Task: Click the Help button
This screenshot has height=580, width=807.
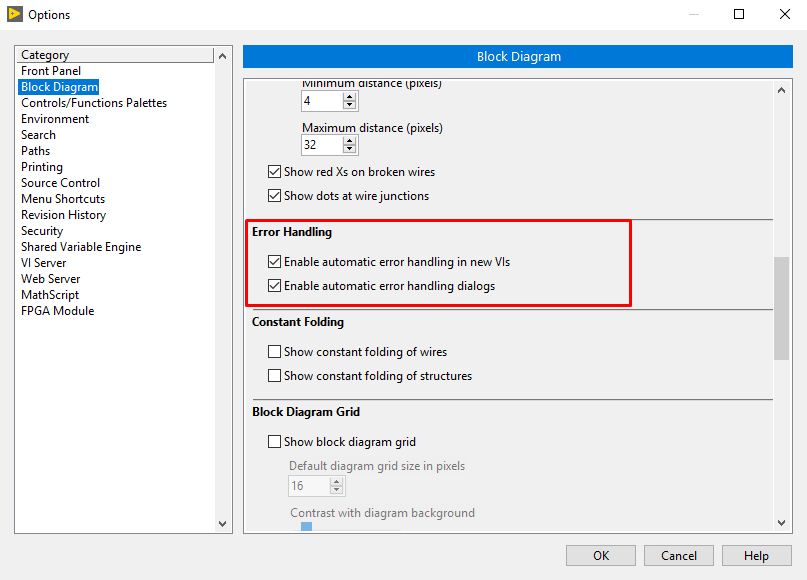Action: point(756,555)
